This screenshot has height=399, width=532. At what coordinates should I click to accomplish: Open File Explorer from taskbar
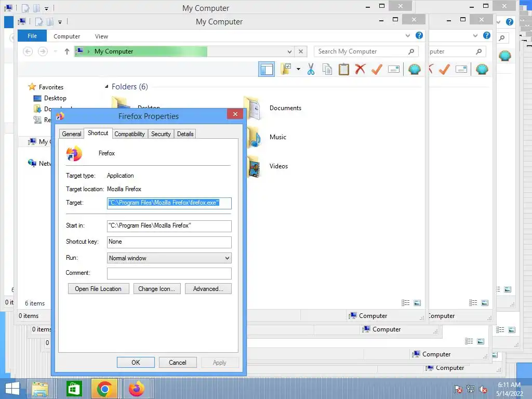(x=39, y=389)
